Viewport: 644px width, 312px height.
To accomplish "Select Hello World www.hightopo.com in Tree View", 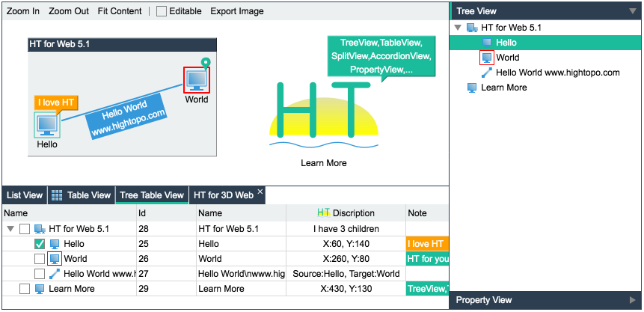I will point(545,73).
